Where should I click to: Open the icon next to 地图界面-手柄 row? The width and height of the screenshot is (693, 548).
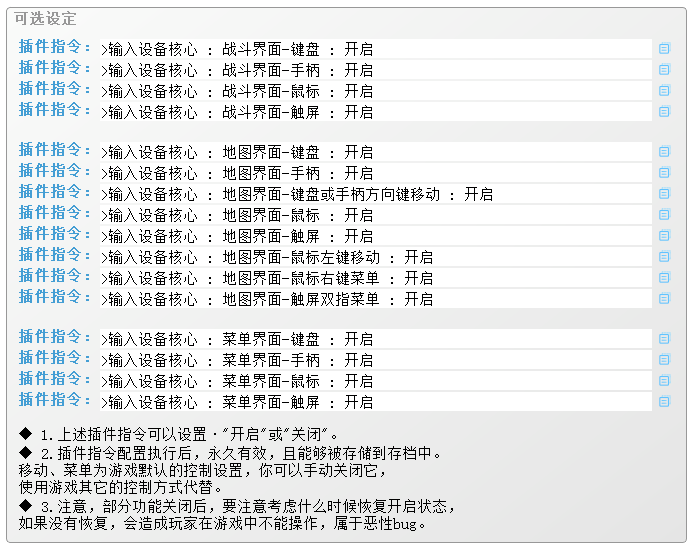664,173
